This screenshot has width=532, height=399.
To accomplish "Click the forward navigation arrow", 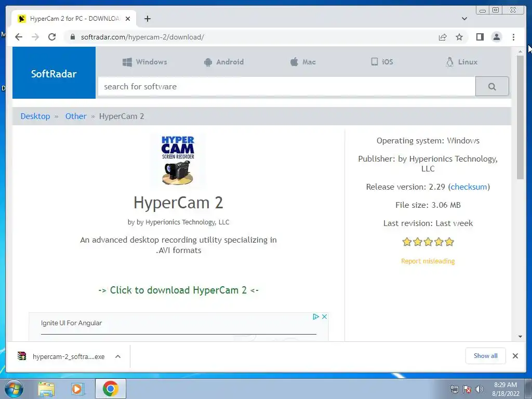I will click(35, 37).
